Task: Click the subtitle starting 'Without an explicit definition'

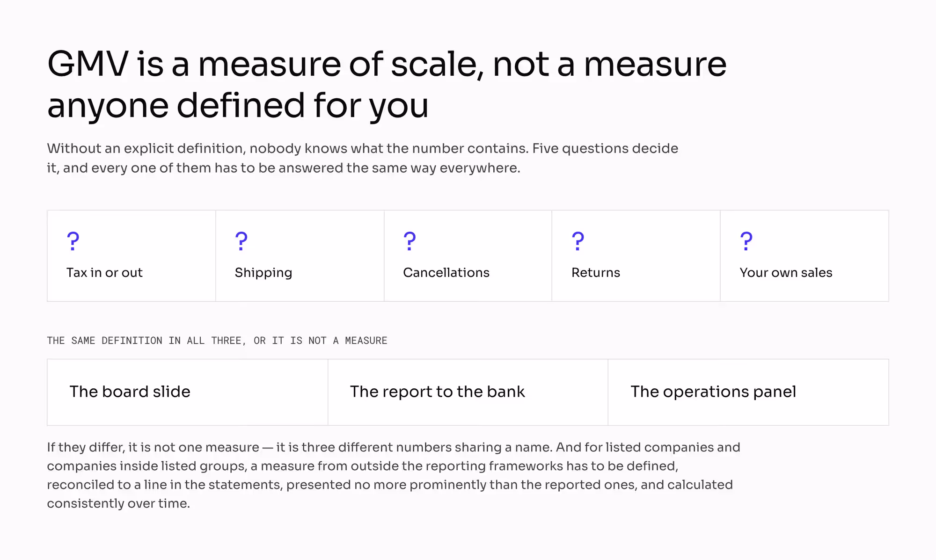Action: [363, 158]
